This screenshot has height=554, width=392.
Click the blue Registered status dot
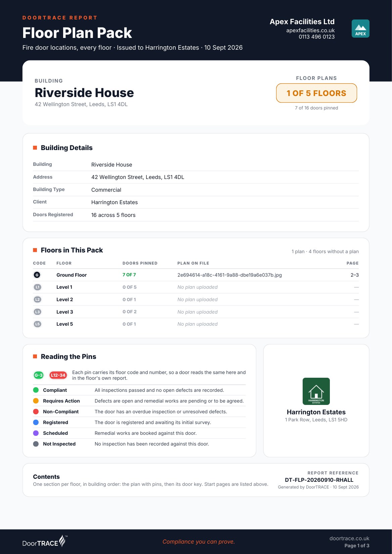36,422
